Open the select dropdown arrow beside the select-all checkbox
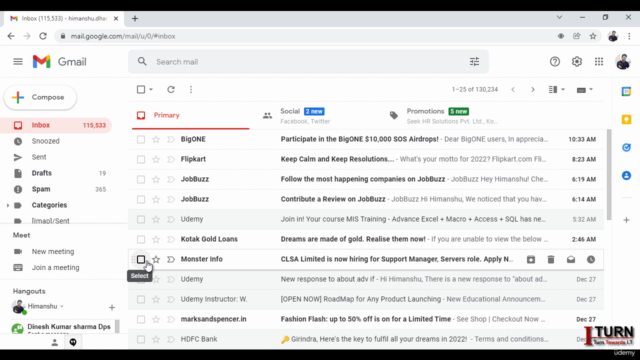640x360 pixels. point(151,89)
